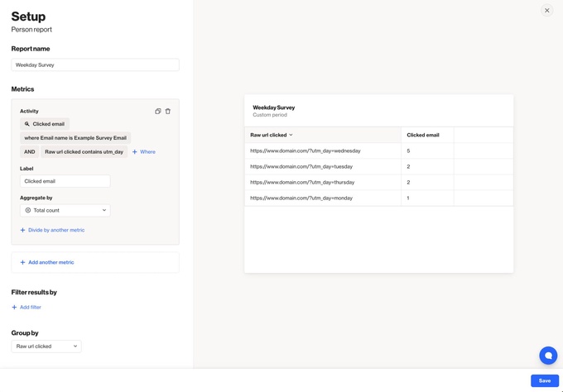Click the duplicate metric icon

(158, 111)
